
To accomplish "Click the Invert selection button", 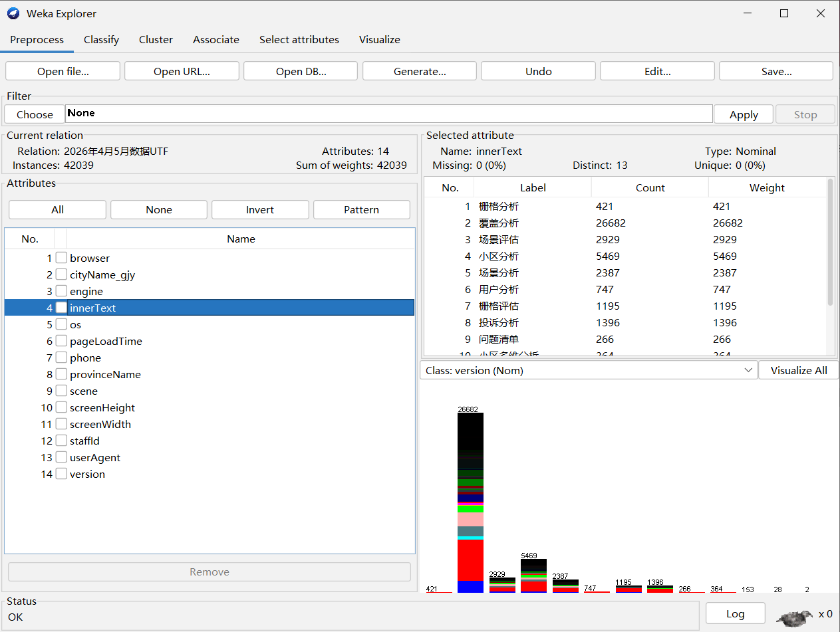I will click(x=260, y=209).
